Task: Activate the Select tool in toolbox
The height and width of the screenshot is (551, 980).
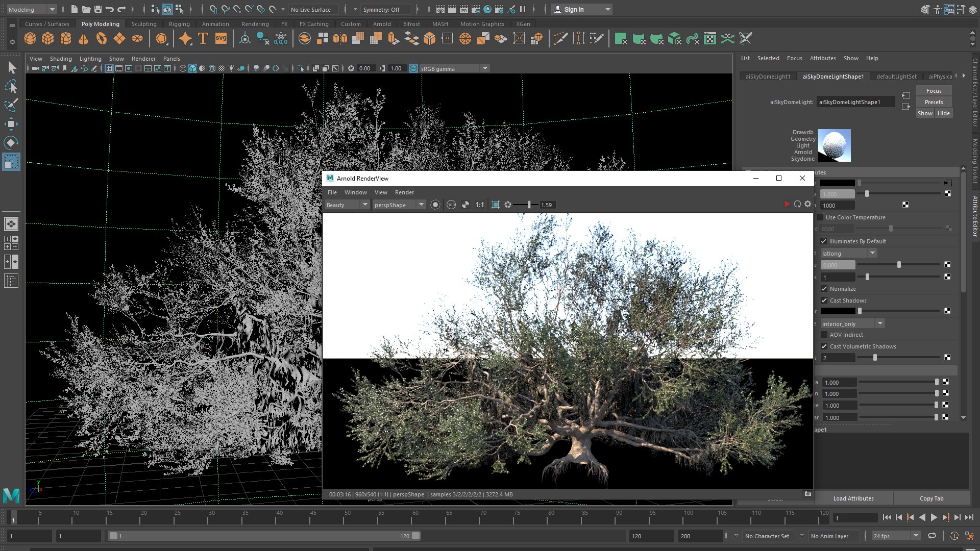Action: pyautogui.click(x=11, y=67)
